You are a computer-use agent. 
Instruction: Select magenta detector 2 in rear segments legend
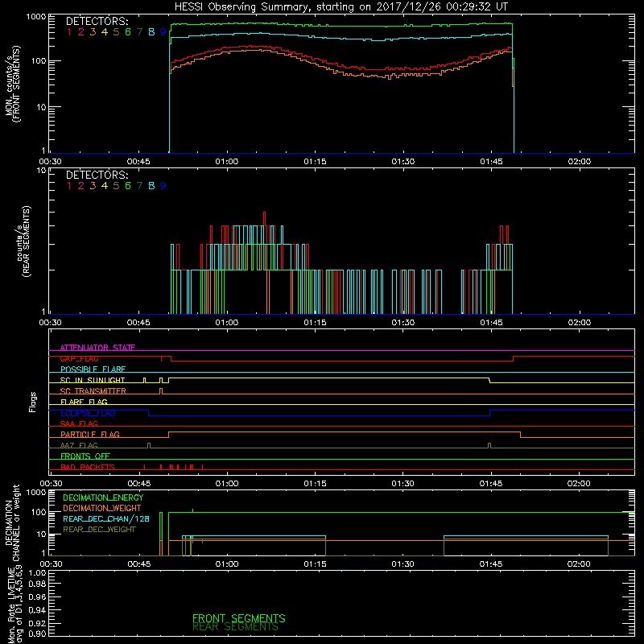(81, 186)
